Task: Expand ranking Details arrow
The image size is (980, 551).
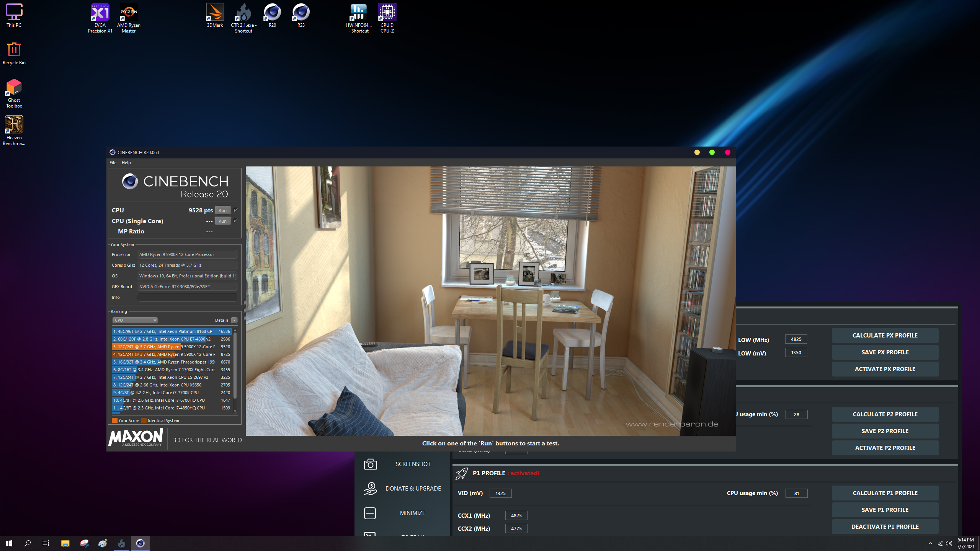Action: (x=234, y=320)
